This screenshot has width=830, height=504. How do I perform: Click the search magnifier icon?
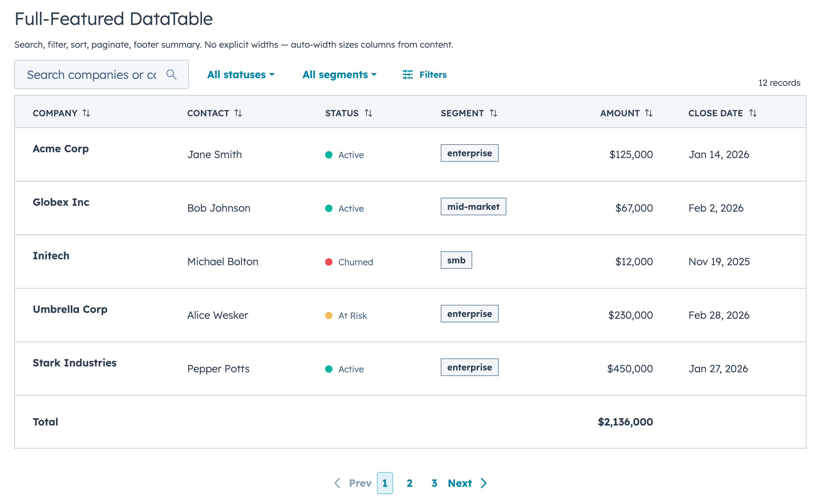(x=172, y=74)
